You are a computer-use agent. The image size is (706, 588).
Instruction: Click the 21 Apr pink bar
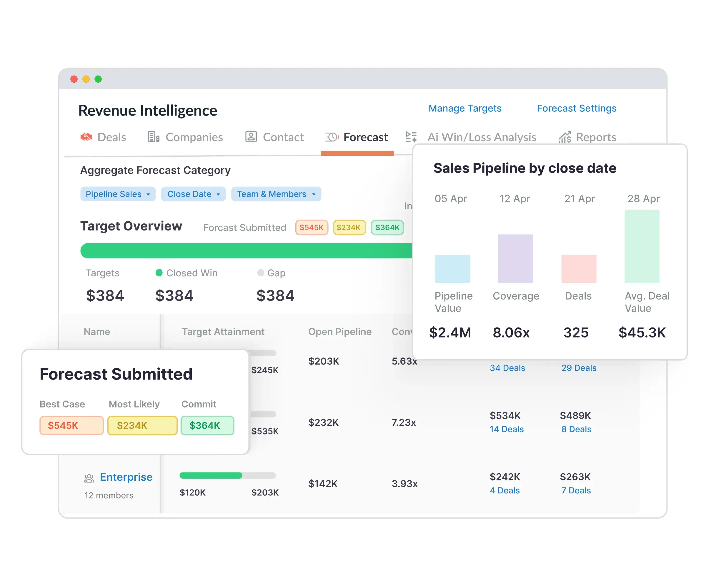pos(579,269)
